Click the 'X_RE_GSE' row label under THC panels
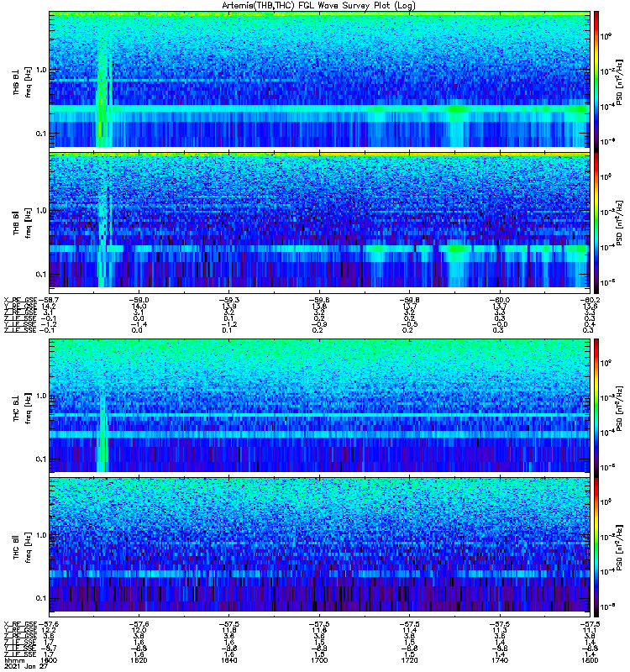630x672 pixels. [x=20, y=624]
